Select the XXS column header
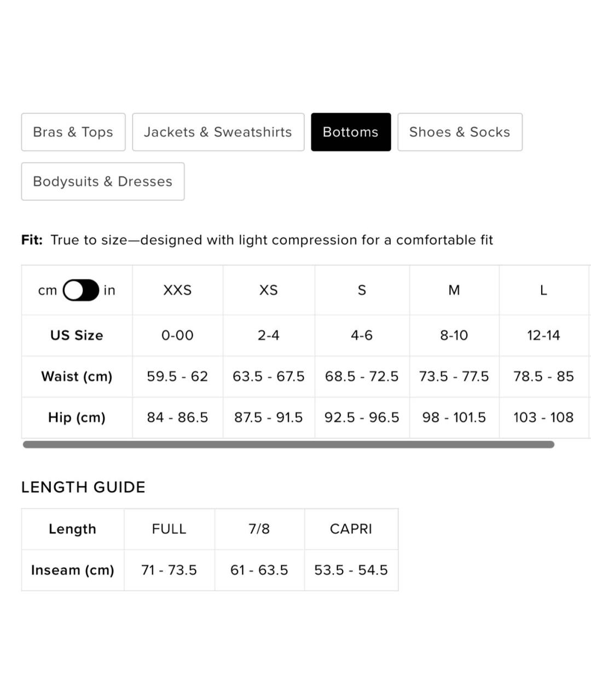This screenshot has width=591, height=700. (x=177, y=290)
